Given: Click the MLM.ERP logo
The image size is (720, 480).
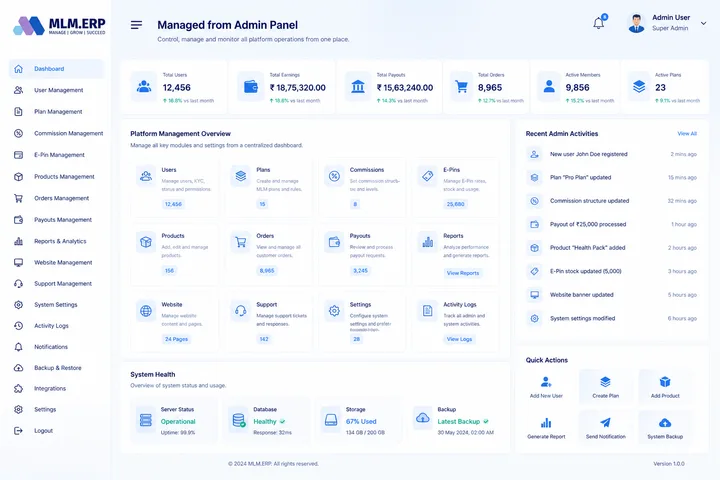Looking at the screenshot, I should 59,26.
